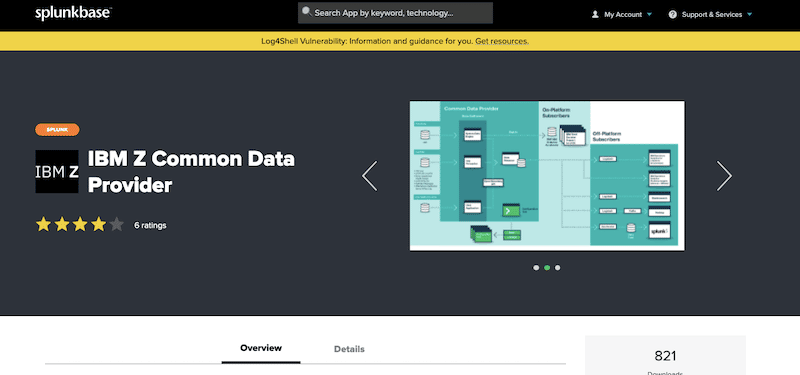Select the first carousel dot
Image resolution: width=800 pixels, height=375 pixels.
click(x=536, y=267)
